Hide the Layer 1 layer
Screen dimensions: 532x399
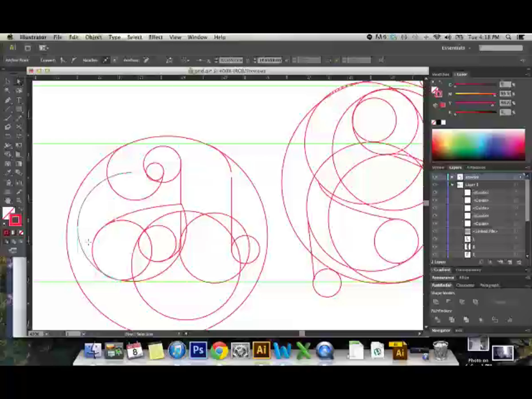pos(435,185)
